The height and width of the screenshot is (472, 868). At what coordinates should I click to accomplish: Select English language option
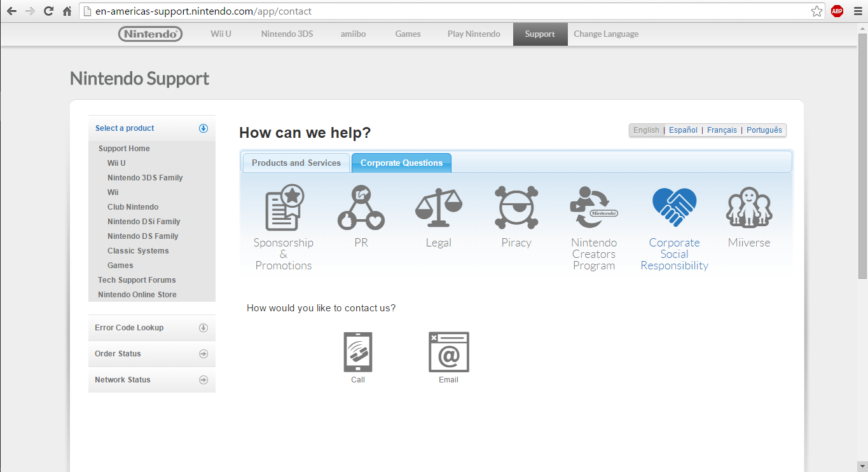[646, 130]
